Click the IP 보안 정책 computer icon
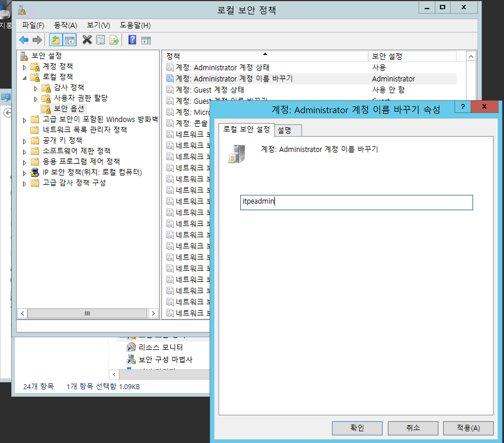Viewport: 504px width, 443px height. [35, 172]
